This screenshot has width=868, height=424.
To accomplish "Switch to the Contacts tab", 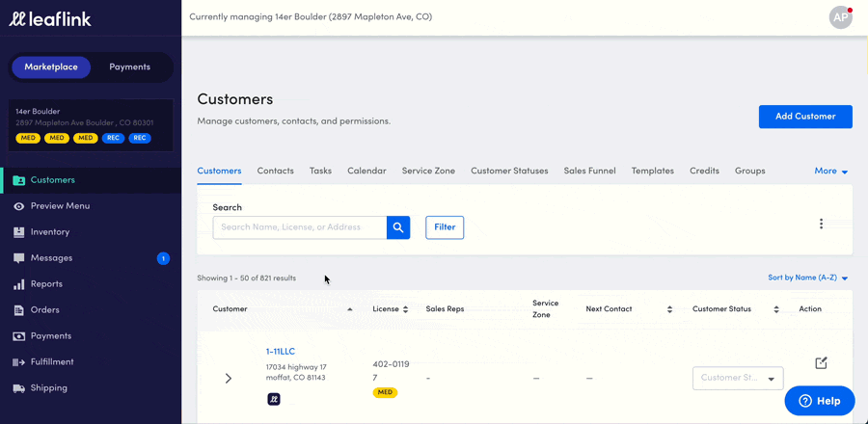I will coord(275,172).
